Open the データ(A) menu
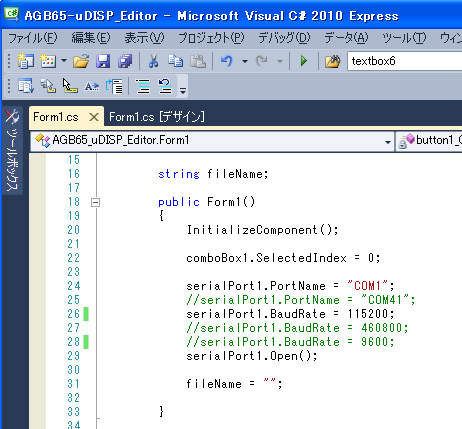The height and width of the screenshot is (429, 462). pos(346,38)
